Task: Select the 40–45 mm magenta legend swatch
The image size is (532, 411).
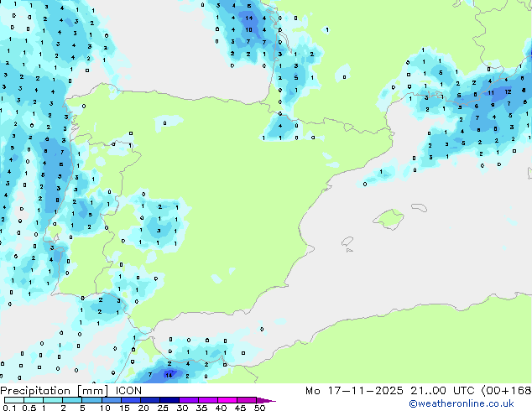Action: (227, 400)
